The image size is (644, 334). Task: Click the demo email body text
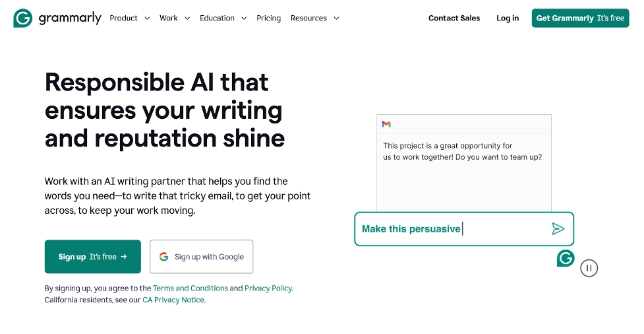click(x=462, y=152)
